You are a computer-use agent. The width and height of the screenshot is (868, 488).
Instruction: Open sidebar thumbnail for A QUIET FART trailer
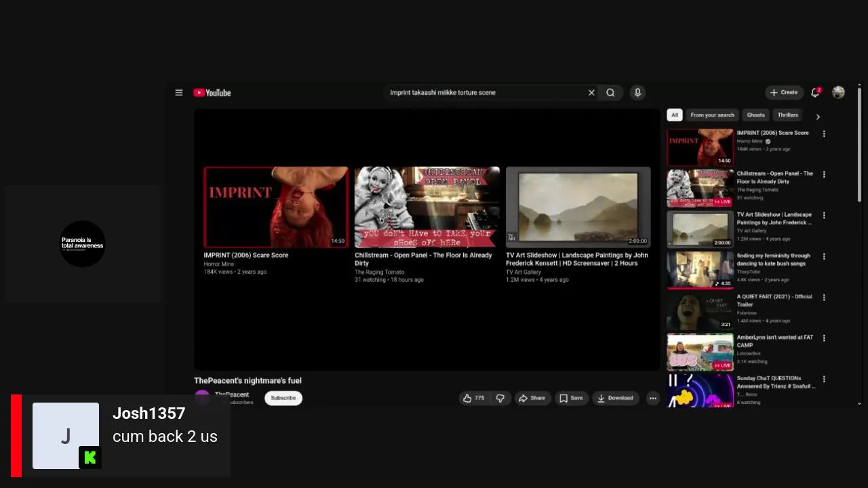(x=700, y=311)
